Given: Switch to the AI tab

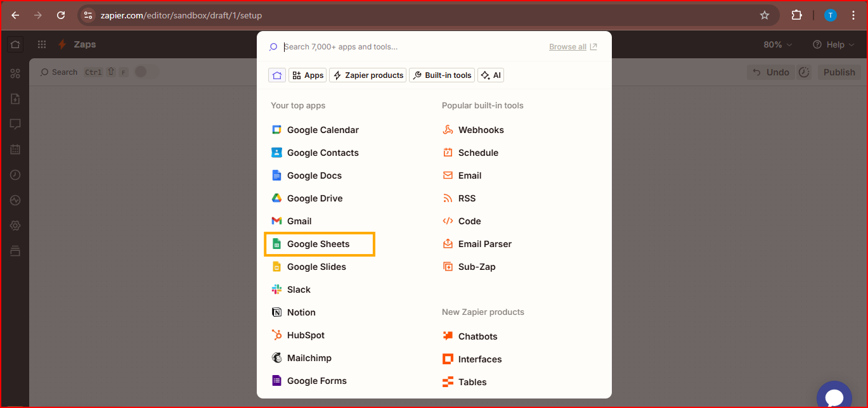Looking at the screenshot, I should click(x=491, y=75).
